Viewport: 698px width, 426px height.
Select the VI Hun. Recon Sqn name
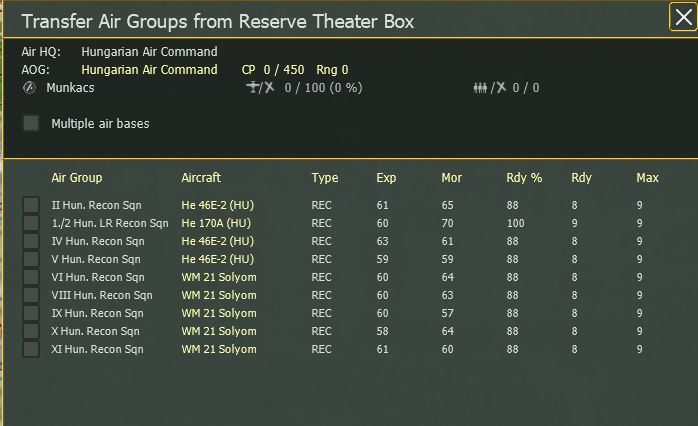(98, 277)
